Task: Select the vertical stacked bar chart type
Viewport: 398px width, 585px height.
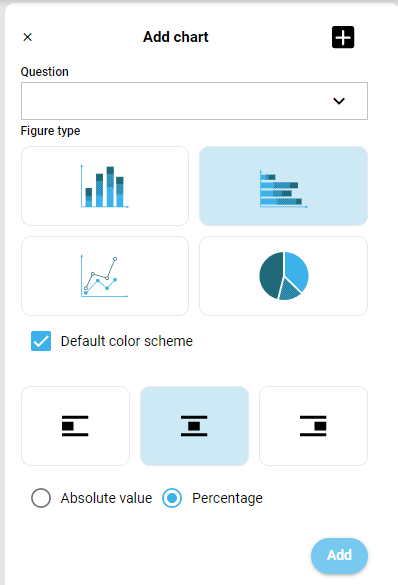Action: click(105, 186)
